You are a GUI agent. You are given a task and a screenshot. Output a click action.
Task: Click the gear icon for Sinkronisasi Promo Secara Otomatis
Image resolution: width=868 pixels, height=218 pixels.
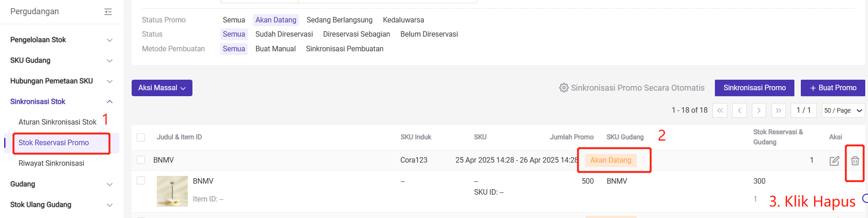pos(564,87)
